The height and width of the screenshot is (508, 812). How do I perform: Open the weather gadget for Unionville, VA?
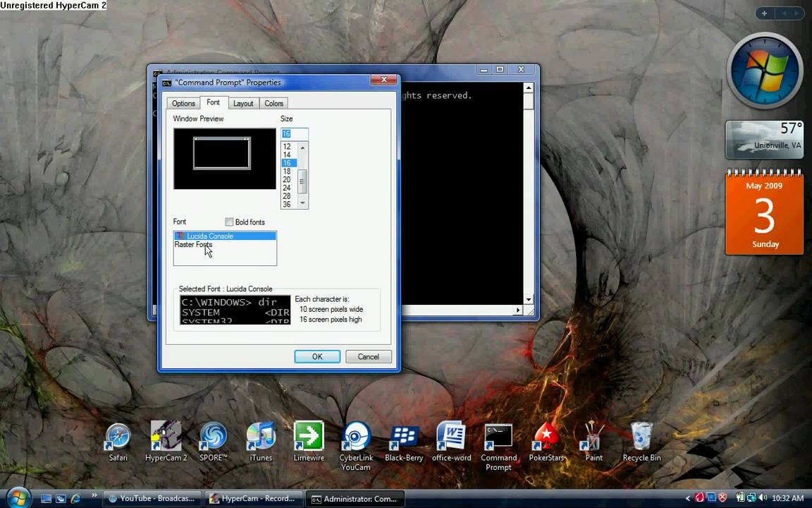click(x=764, y=139)
